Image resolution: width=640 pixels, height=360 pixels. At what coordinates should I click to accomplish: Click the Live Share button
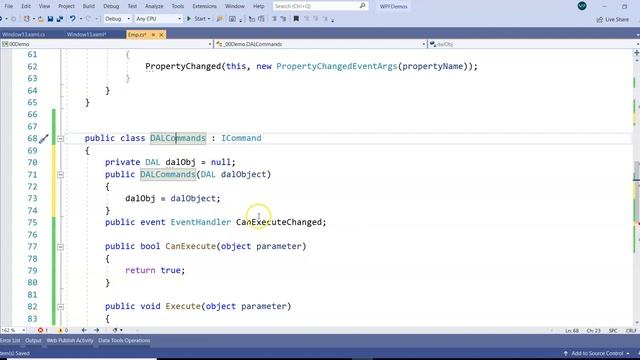click(x=613, y=19)
